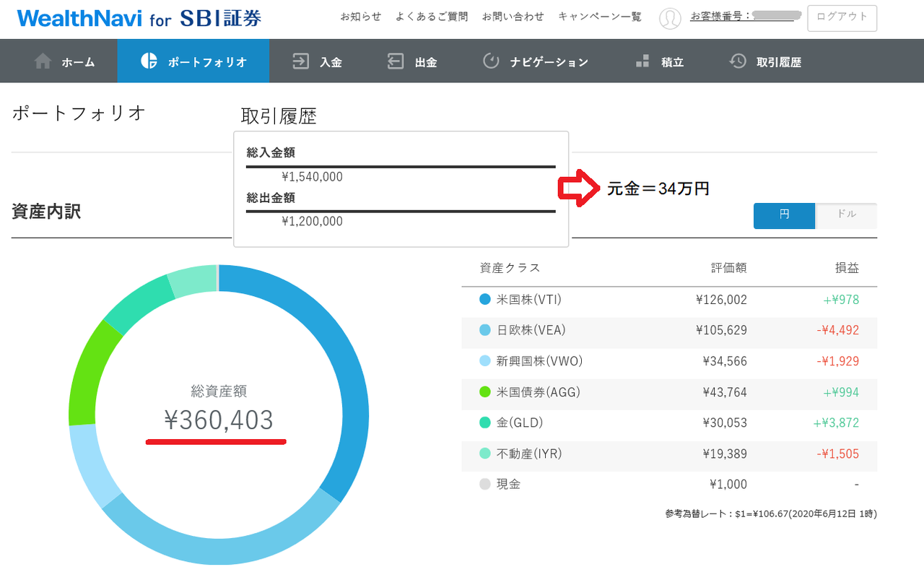The height and width of the screenshot is (572, 924).
Task: Open the 取引履歴 tab
Action: point(765,61)
